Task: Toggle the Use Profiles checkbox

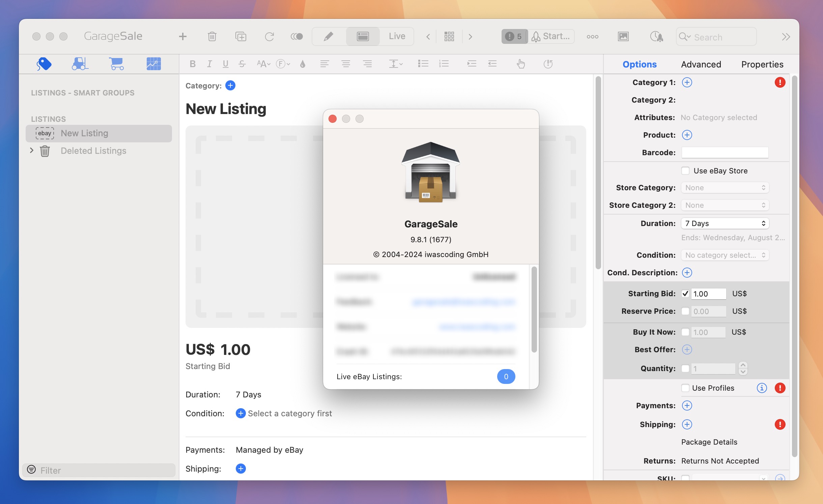Action: (x=685, y=388)
